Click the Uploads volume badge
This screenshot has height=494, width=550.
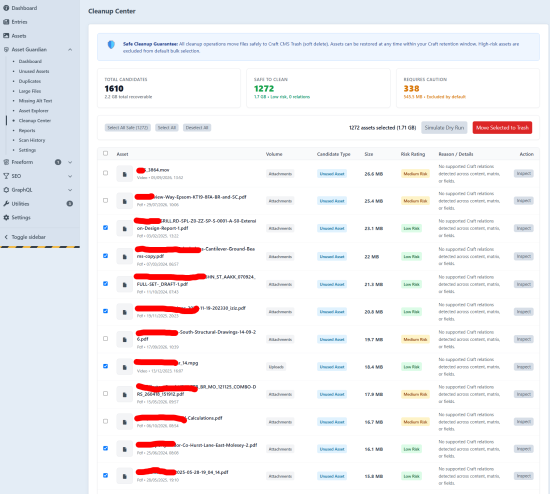pos(276,367)
